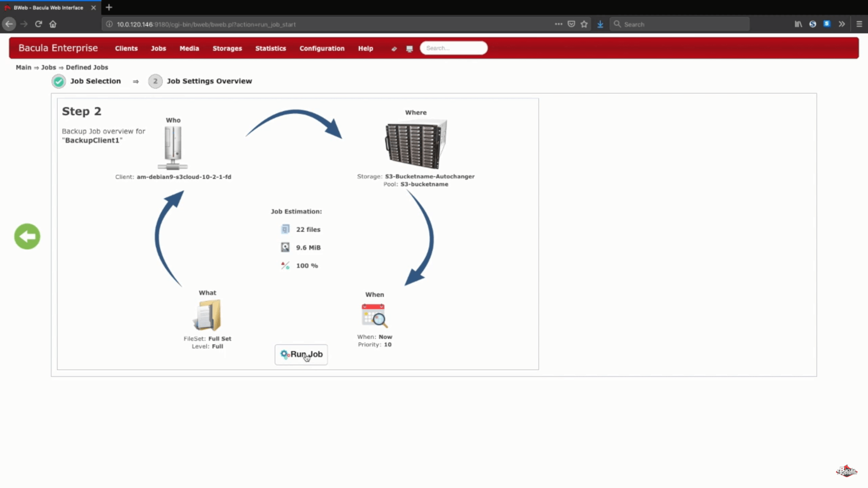Open the Media menu
Screen dimensions: 868x488
pyautogui.click(x=189, y=48)
